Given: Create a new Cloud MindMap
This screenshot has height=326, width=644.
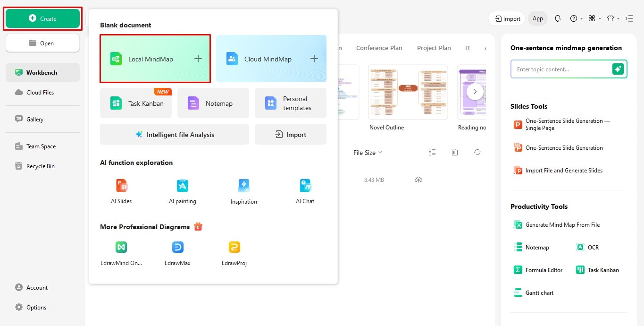Looking at the screenshot, I should tap(271, 59).
